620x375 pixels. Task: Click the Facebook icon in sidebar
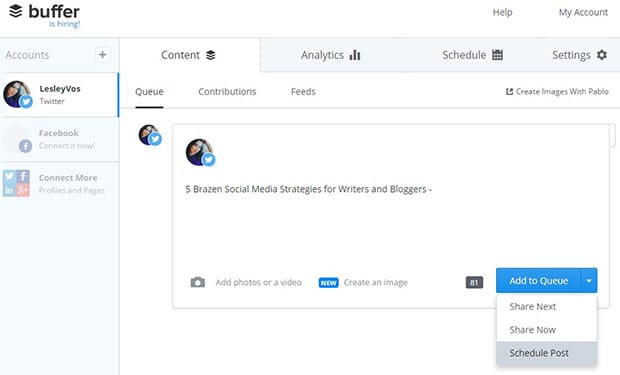click(25, 146)
